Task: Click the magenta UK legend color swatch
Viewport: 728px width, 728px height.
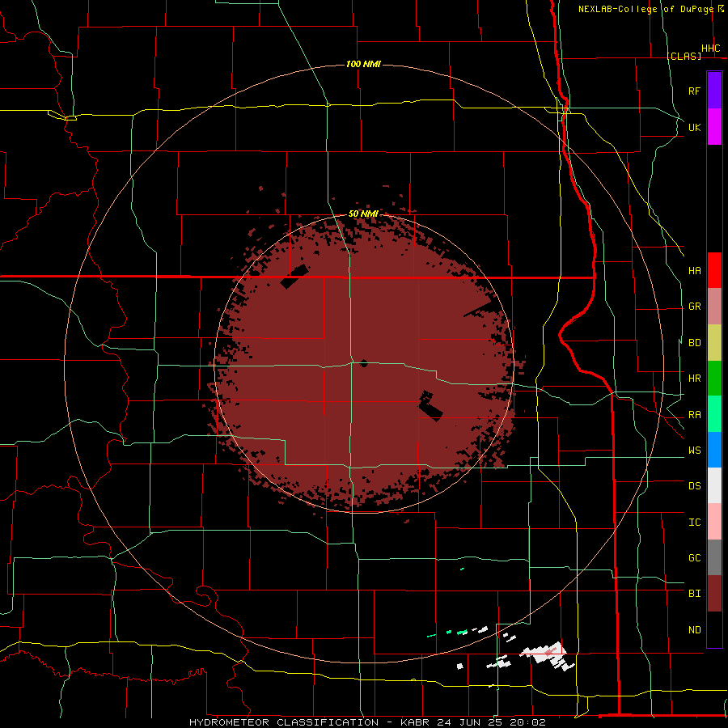Action: 714,127
